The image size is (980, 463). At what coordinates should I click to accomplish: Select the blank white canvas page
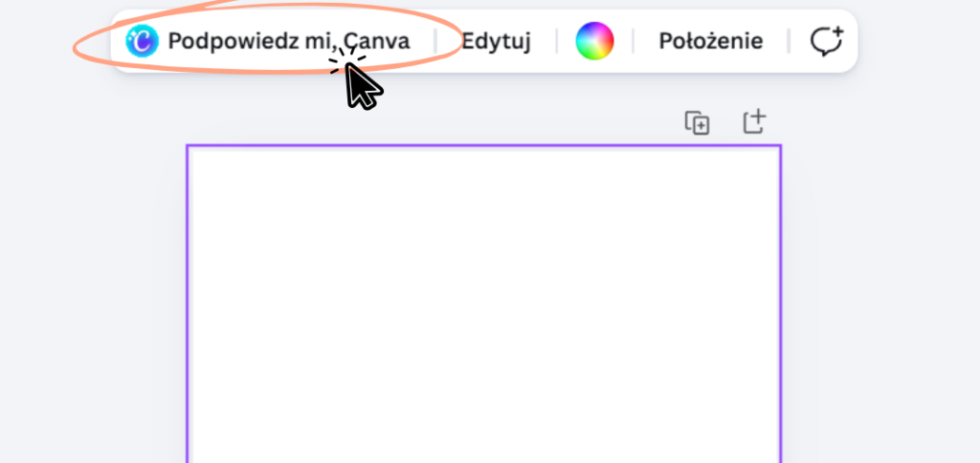click(x=483, y=306)
